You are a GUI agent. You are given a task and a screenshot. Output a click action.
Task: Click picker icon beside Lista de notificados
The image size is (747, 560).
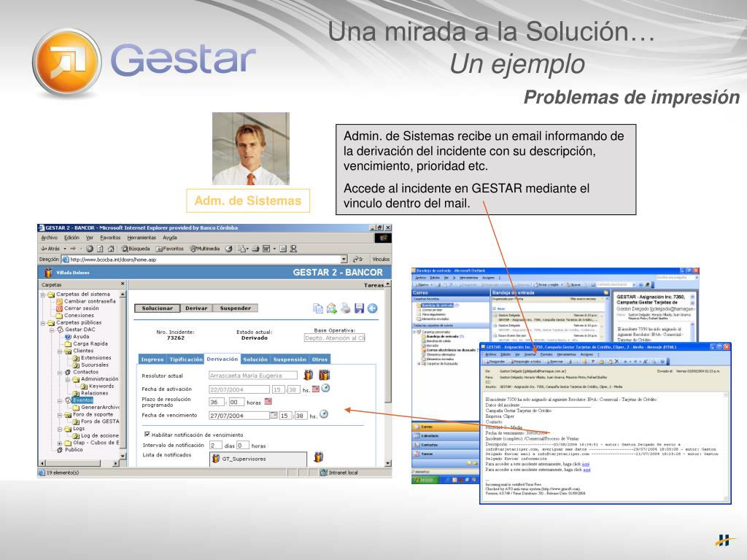(319, 457)
